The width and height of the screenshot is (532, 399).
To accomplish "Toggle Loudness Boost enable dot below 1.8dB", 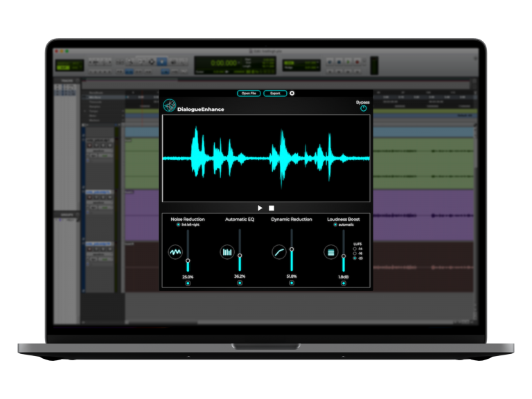I will [344, 283].
